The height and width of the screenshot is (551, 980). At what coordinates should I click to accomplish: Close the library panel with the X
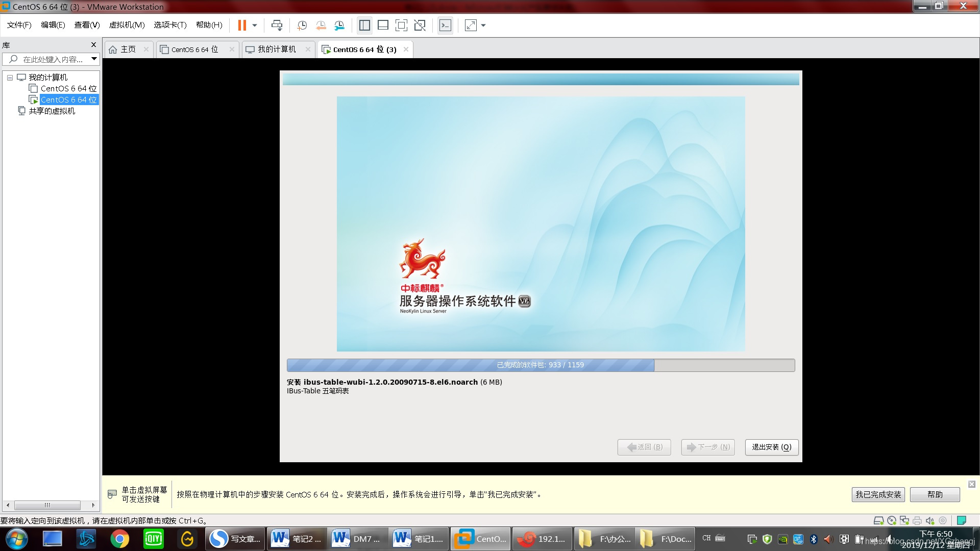[93, 45]
